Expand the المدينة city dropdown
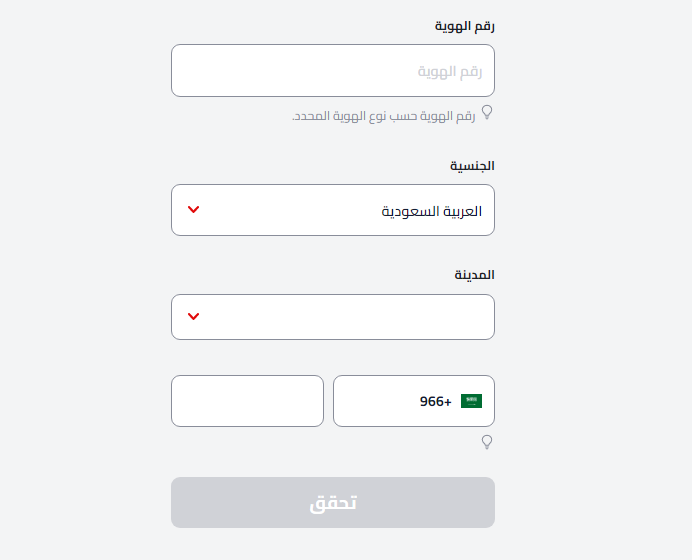 pyautogui.click(x=332, y=317)
